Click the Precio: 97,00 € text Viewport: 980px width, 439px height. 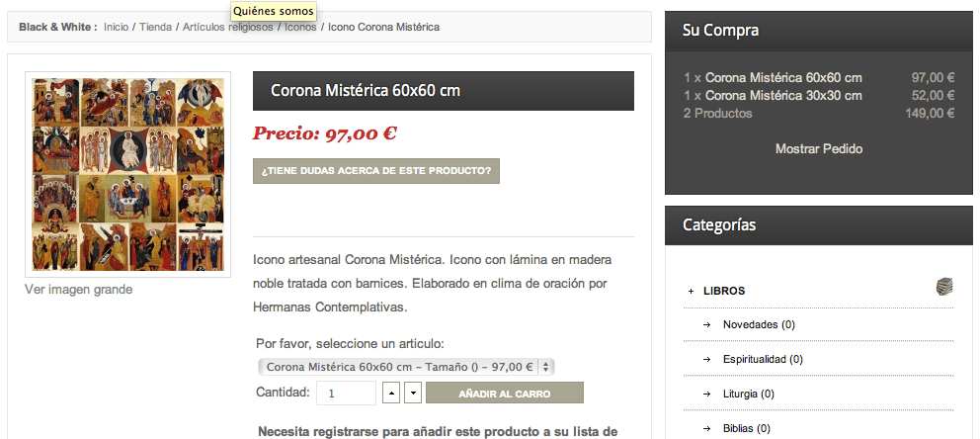click(324, 133)
